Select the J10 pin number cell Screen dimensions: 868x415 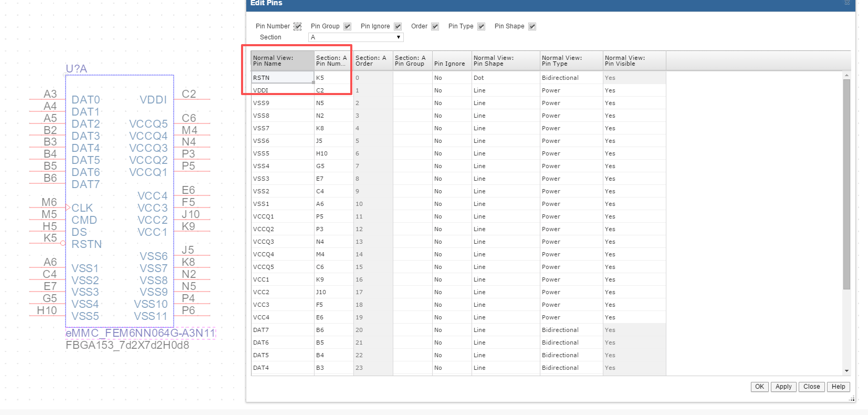pyautogui.click(x=333, y=292)
